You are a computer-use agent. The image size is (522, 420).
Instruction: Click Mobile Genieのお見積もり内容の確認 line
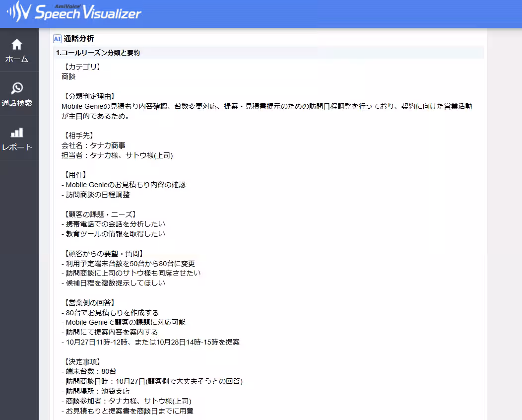click(124, 185)
